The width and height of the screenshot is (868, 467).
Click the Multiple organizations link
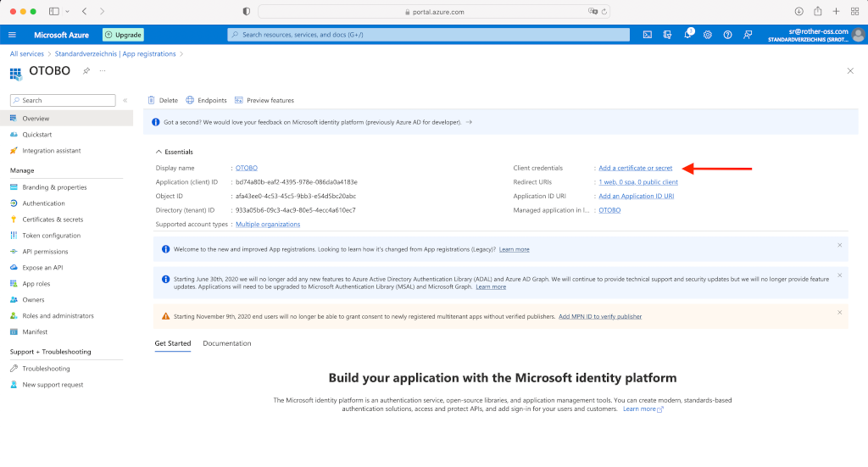[268, 224]
